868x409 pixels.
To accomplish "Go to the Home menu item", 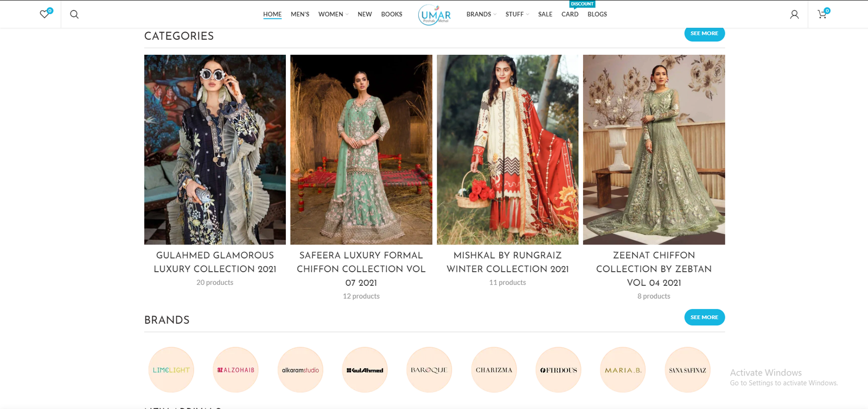I will 272,14.
